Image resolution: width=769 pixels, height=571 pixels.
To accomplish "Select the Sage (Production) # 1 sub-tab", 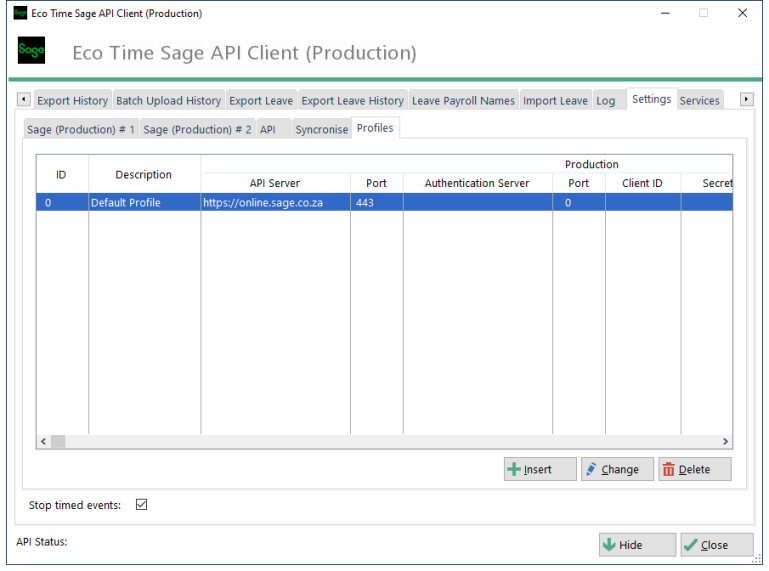I will [x=80, y=130].
